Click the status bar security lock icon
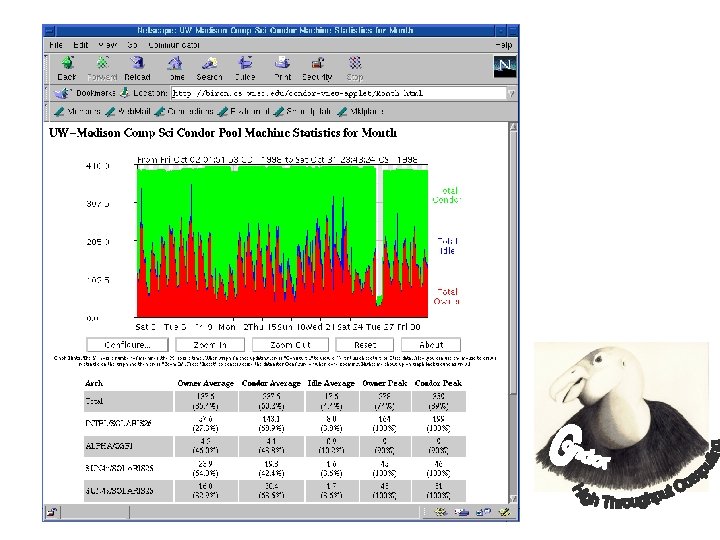Screen dimensions: 720x540 pyautogui.click(x=52, y=512)
